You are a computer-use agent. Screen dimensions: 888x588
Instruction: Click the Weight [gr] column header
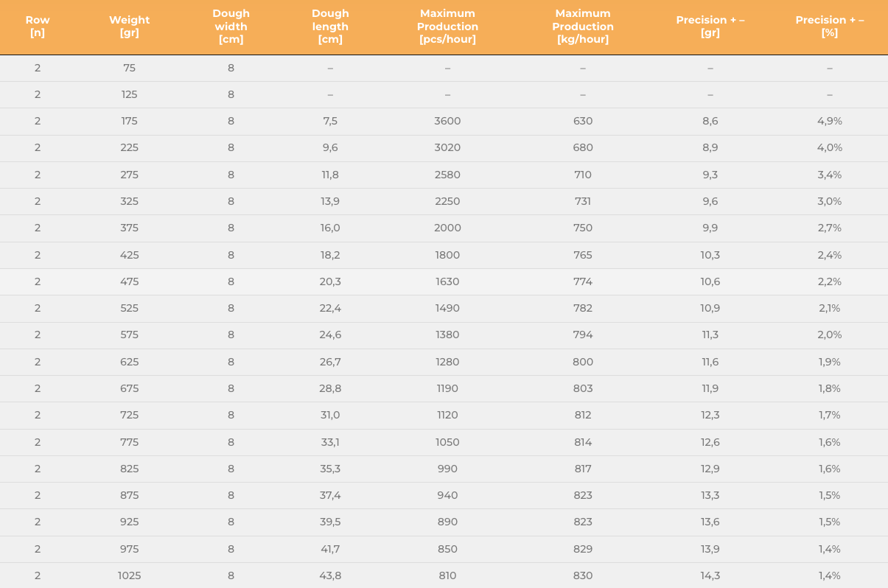[x=129, y=27]
